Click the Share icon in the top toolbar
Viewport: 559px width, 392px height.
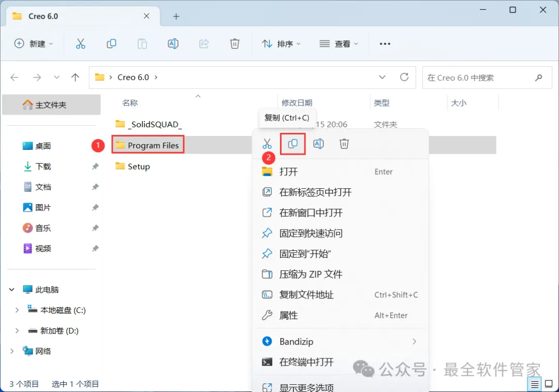(x=204, y=44)
